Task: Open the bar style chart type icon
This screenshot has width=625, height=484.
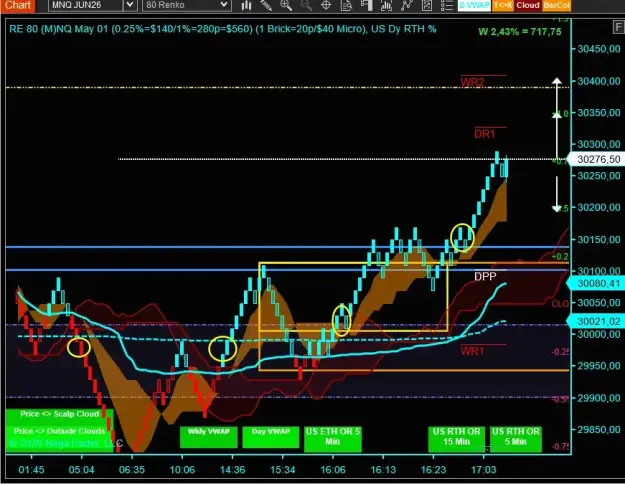Action: 246,5
